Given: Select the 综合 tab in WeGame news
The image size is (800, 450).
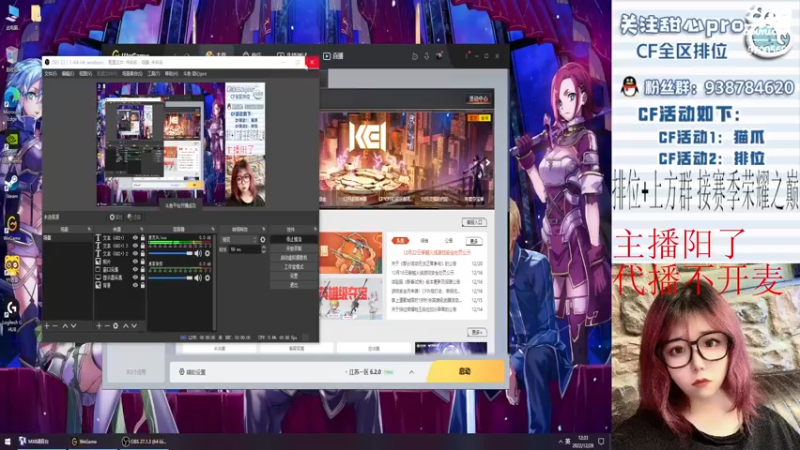Looking at the screenshot, I should point(424,240).
